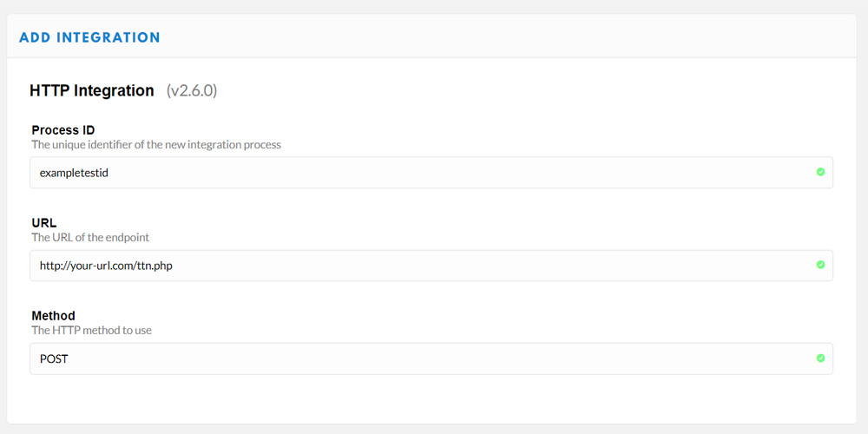Place cursor in the 'exampletestid' text
Screen dimensions: 868x434
[x=74, y=173]
